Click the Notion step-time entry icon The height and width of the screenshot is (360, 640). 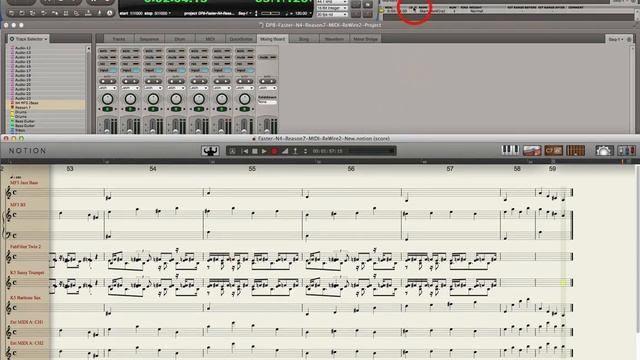pos(232,151)
